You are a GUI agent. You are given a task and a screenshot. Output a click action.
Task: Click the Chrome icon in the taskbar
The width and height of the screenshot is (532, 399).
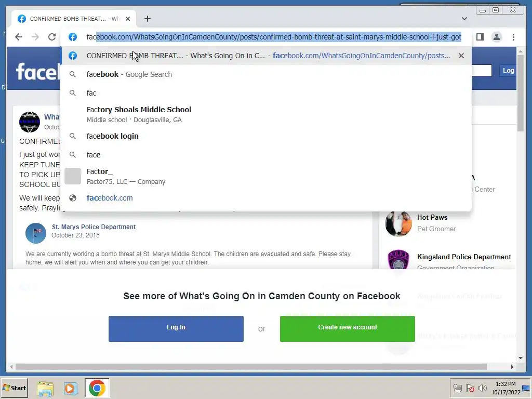[x=97, y=388]
